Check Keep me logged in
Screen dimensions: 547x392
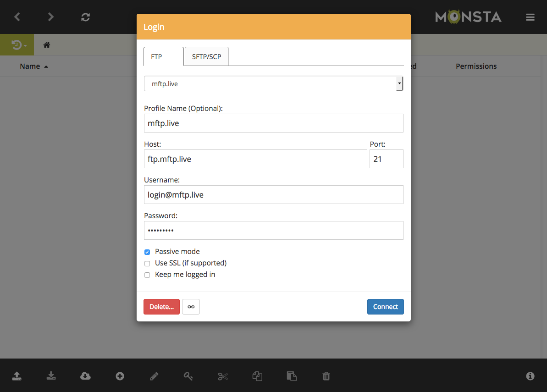tap(147, 275)
